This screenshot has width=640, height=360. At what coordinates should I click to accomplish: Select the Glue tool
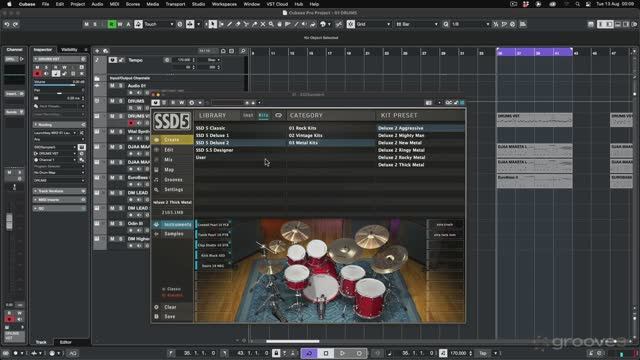coord(255,24)
